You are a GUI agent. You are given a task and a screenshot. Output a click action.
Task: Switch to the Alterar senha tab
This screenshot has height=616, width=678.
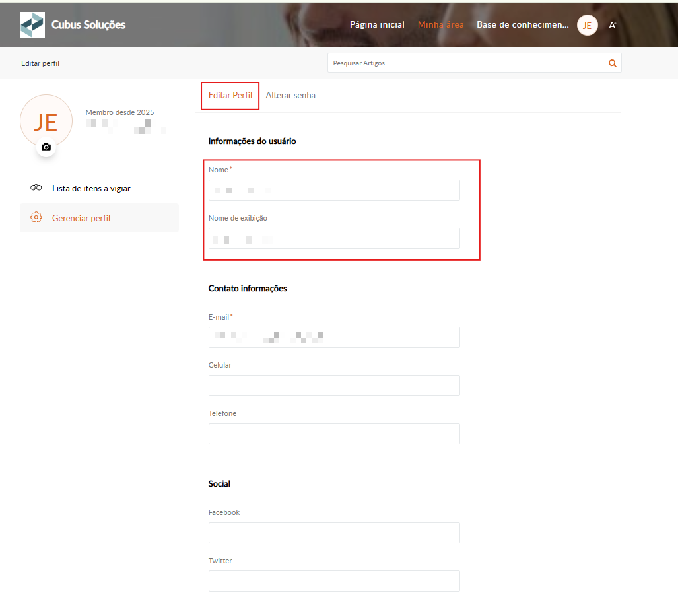click(x=290, y=96)
